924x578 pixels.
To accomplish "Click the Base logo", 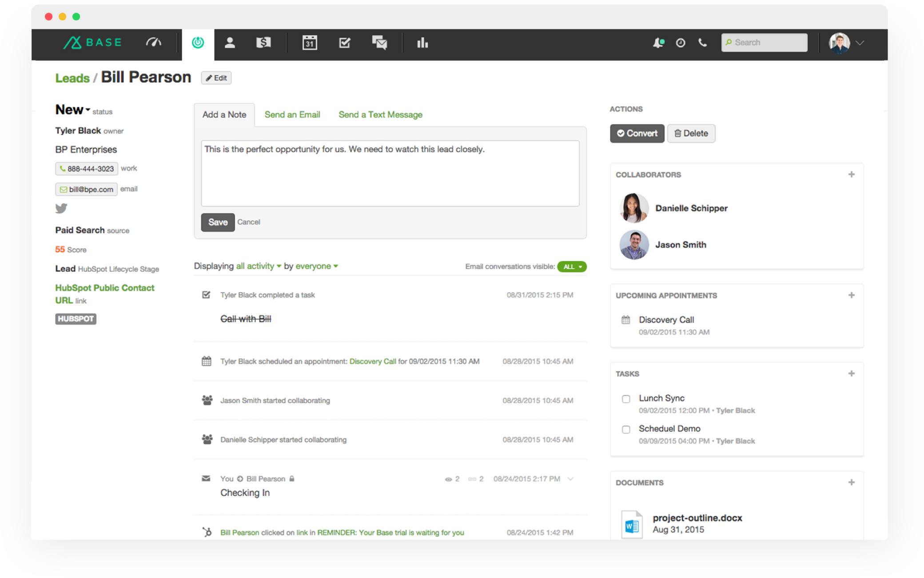I will (x=92, y=43).
